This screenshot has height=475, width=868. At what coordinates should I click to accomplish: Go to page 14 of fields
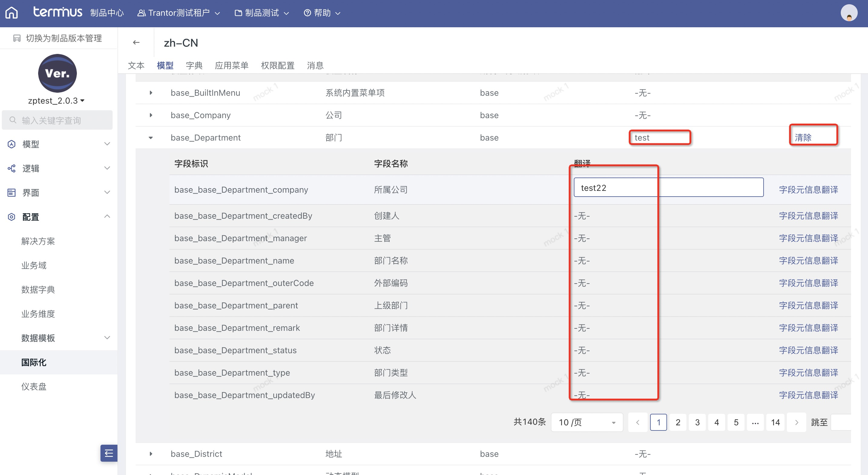coord(775,422)
